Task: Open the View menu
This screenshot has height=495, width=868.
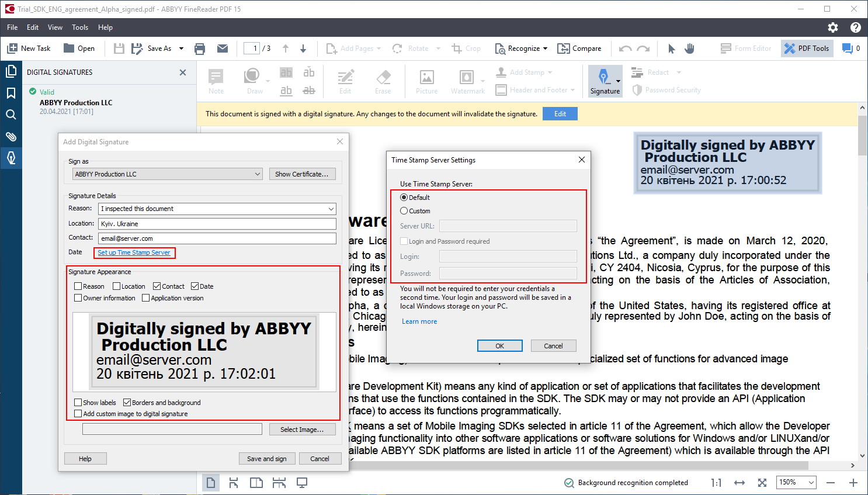Action: coord(55,27)
